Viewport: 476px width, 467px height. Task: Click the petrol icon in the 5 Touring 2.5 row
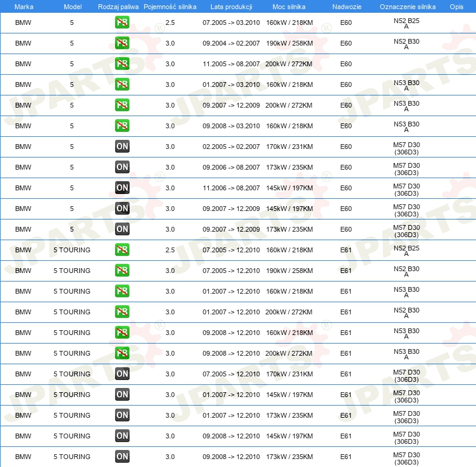pyautogui.click(x=122, y=249)
